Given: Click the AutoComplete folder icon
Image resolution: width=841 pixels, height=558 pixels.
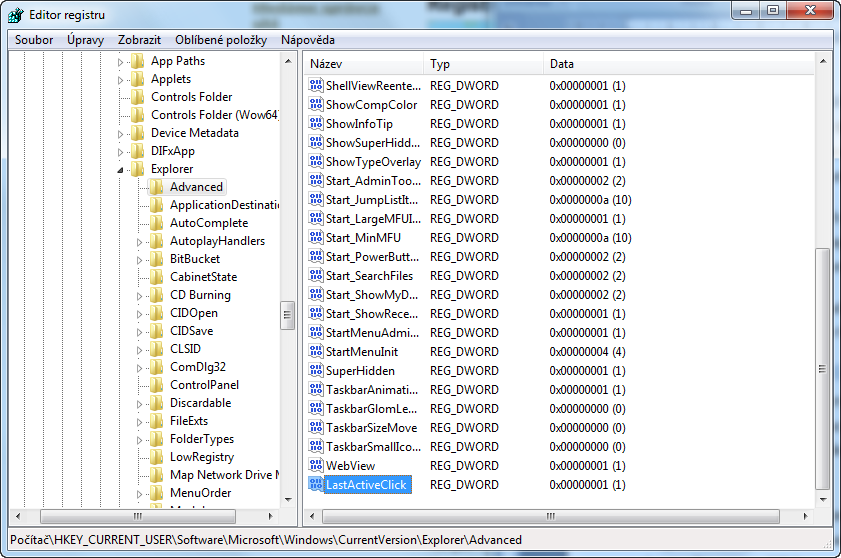Looking at the screenshot, I should 157,223.
